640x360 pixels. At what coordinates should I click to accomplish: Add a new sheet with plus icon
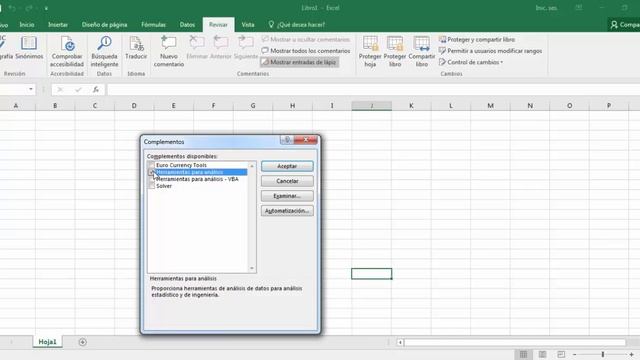(x=82, y=342)
